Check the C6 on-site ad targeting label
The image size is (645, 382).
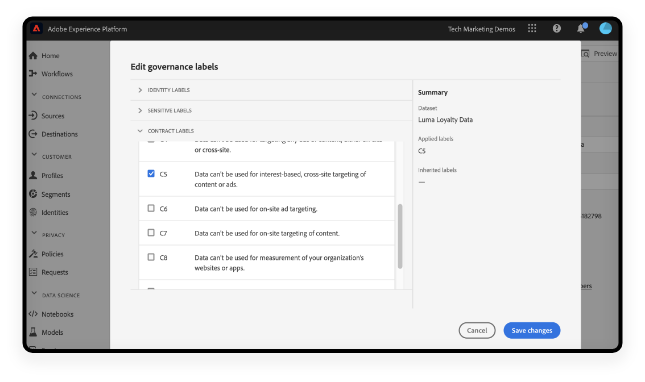click(x=151, y=208)
